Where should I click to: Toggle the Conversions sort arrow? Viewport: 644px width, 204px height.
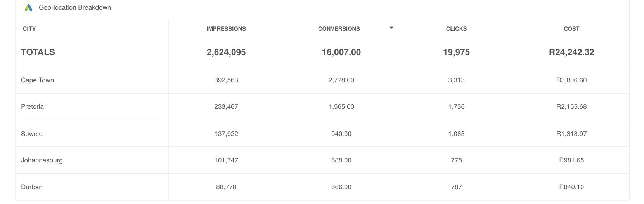tap(391, 28)
